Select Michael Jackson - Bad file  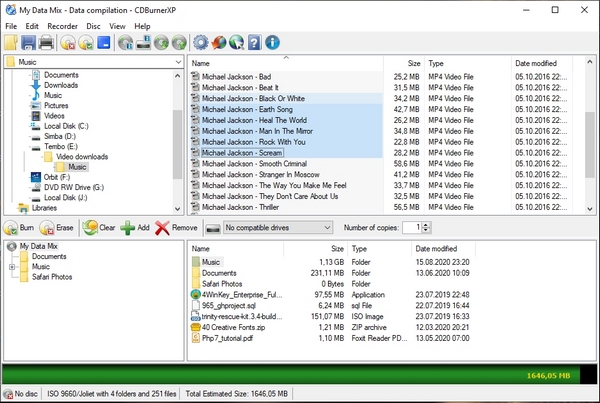[x=236, y=77]
